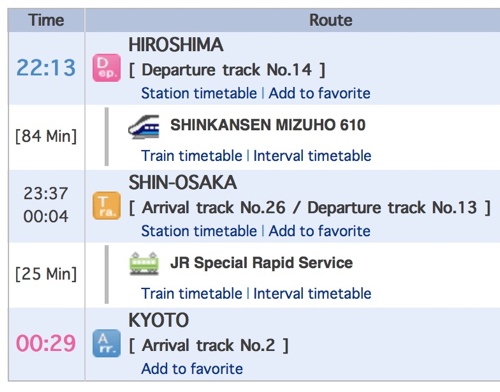
Task: Open Station timetable for Shin-Osaka
Action: pyautogui.click(x=199, y=231)
